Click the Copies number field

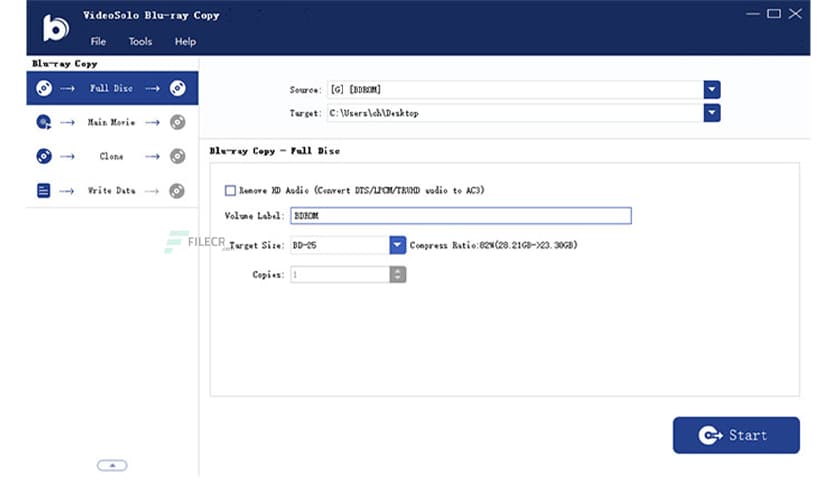(x=340, y=275)
